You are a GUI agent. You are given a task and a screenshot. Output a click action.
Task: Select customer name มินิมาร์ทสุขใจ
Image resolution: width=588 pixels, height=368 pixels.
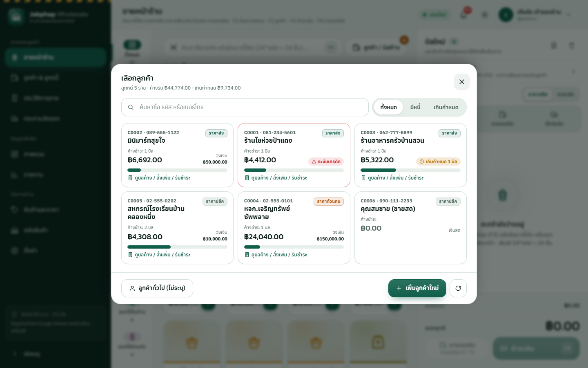147,141
